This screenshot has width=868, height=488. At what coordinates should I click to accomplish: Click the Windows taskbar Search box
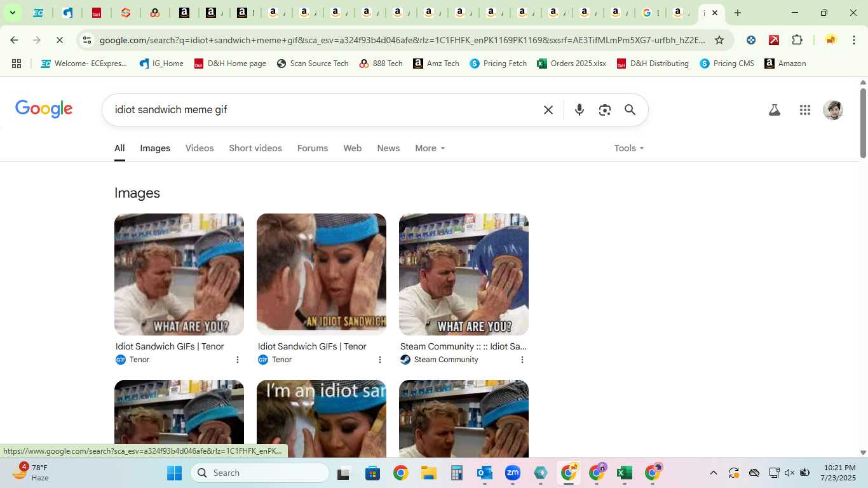[x=260, y=473]
